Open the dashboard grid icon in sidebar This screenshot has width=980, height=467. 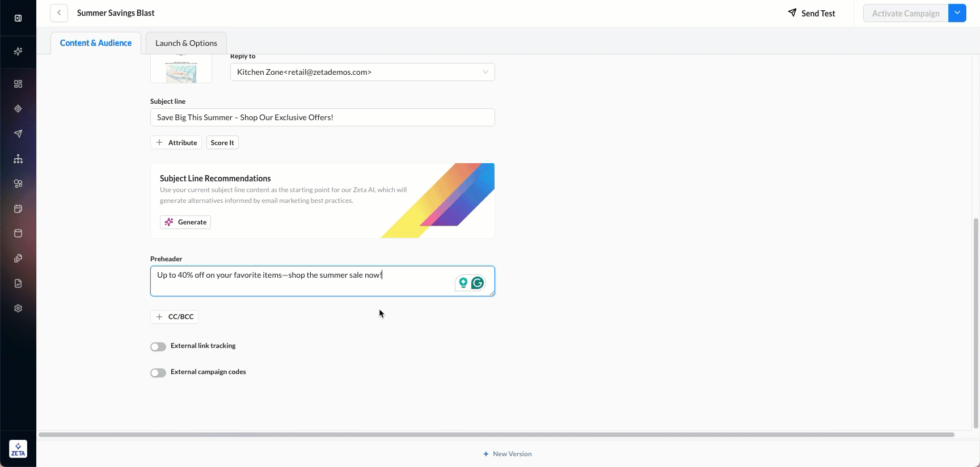point(18,84)
